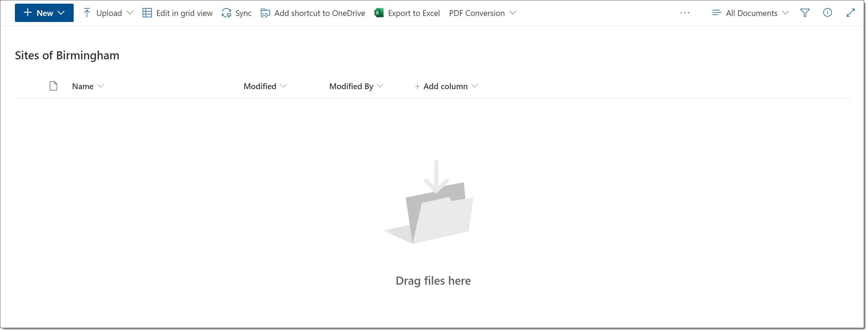Click Add column button

(445, 86)
